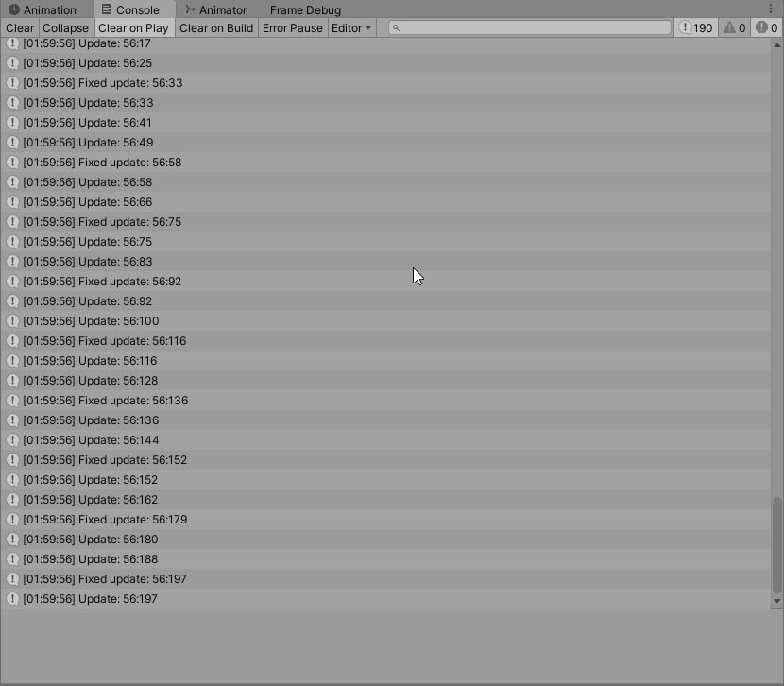
Task: Select log entry Update: 56:17
Action: point(385,43)
